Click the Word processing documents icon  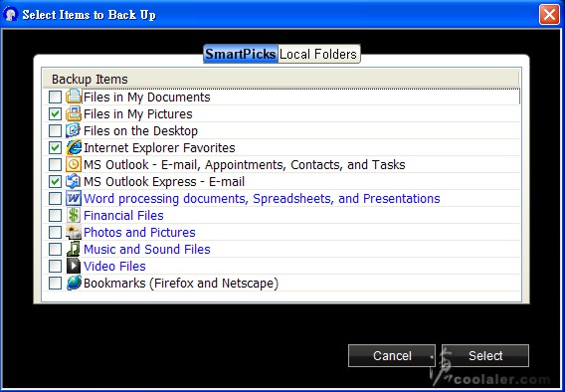click(x=74, y=198)
